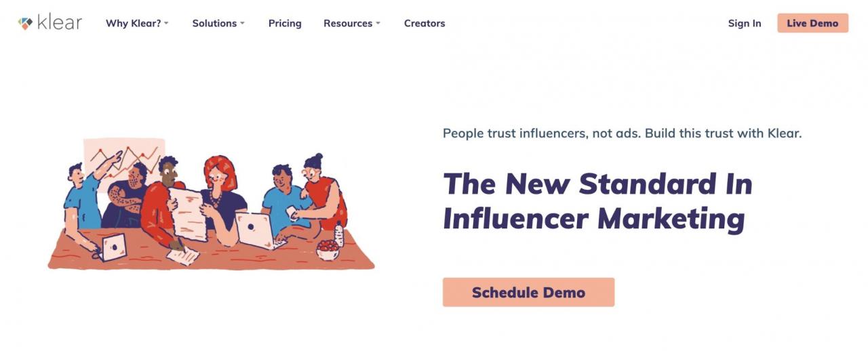The width and height of the screenshot is (868, 351).
Task: Open the Solutions menu
Action: [214, 23]
